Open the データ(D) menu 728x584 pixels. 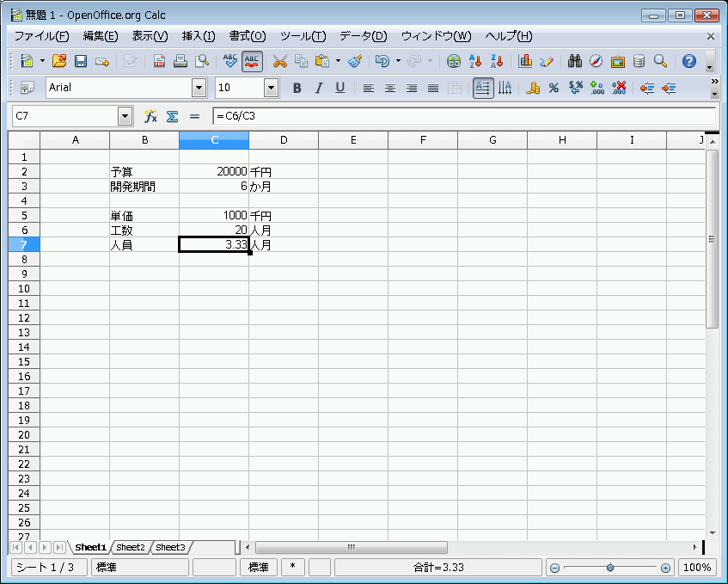(363, 36)
